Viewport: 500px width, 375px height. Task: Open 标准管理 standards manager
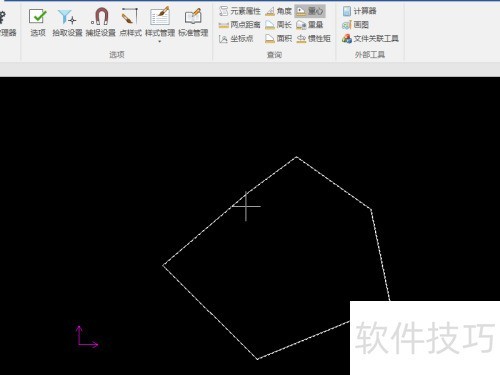(193, 22)
